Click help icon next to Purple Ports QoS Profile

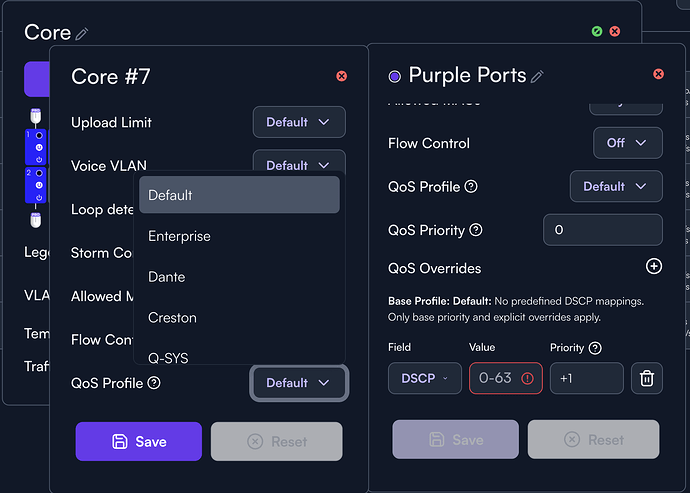471,186
